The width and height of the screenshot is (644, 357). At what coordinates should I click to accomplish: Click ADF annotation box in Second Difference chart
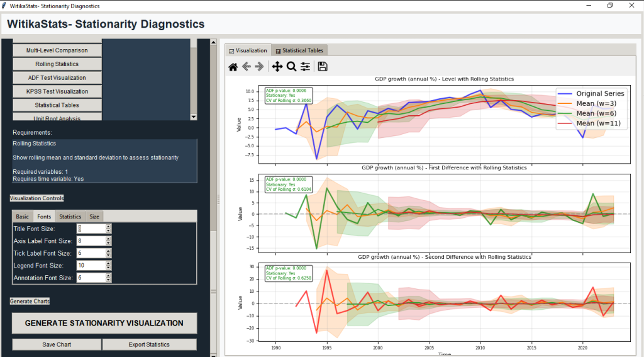click(288, 273)
